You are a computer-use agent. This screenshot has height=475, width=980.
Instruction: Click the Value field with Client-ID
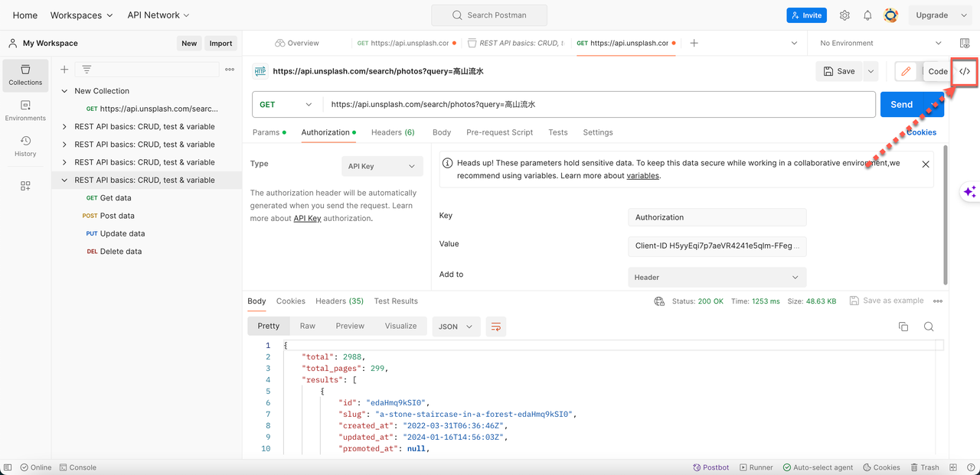point(717,246)
